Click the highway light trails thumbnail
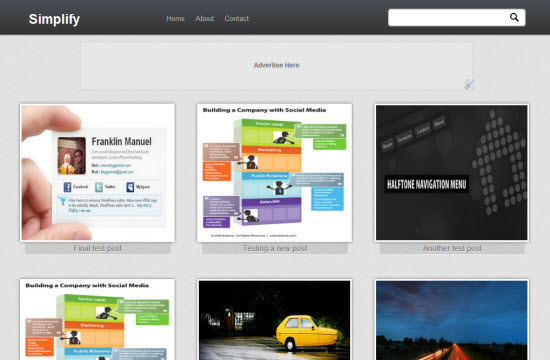 point(452,320)
